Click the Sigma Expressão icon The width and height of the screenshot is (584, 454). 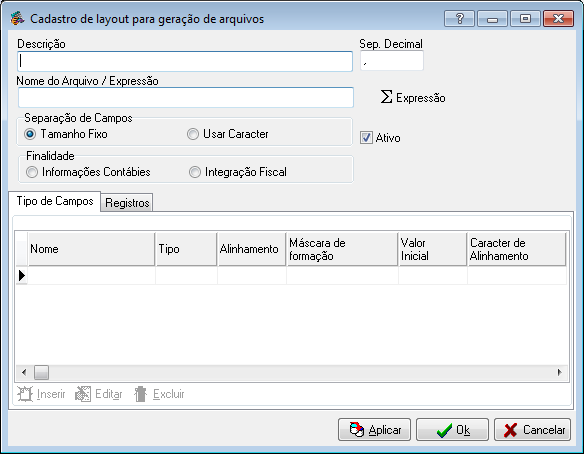pyautogui.click(x=386, y=97)
